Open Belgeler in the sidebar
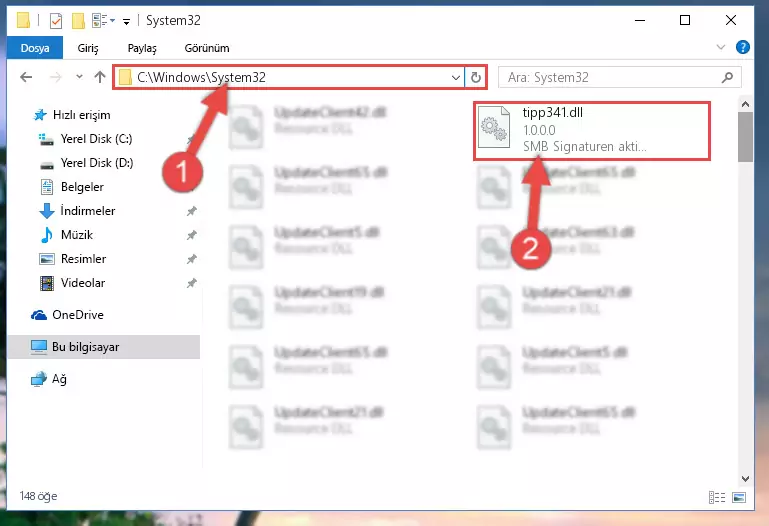 (x=82, y=187)
